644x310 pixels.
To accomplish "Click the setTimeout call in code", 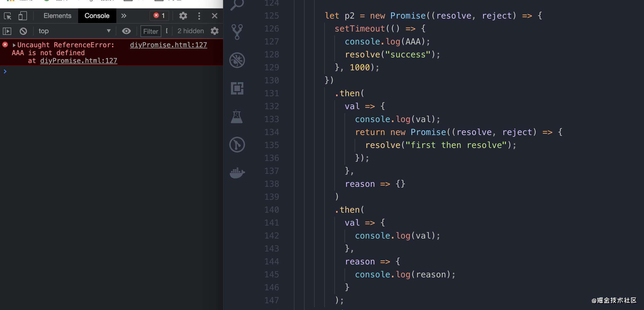I will click(x=360, y=28).
